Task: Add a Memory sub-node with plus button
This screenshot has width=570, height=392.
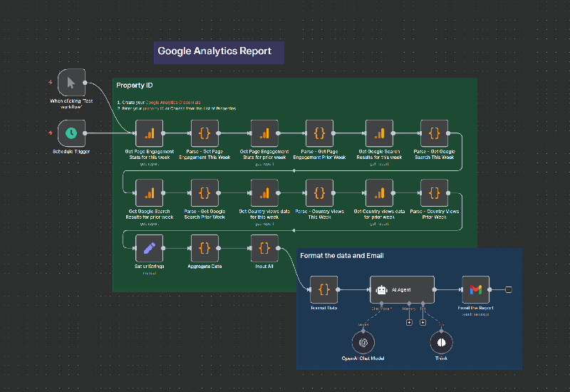Action: [x=409, y=323]
